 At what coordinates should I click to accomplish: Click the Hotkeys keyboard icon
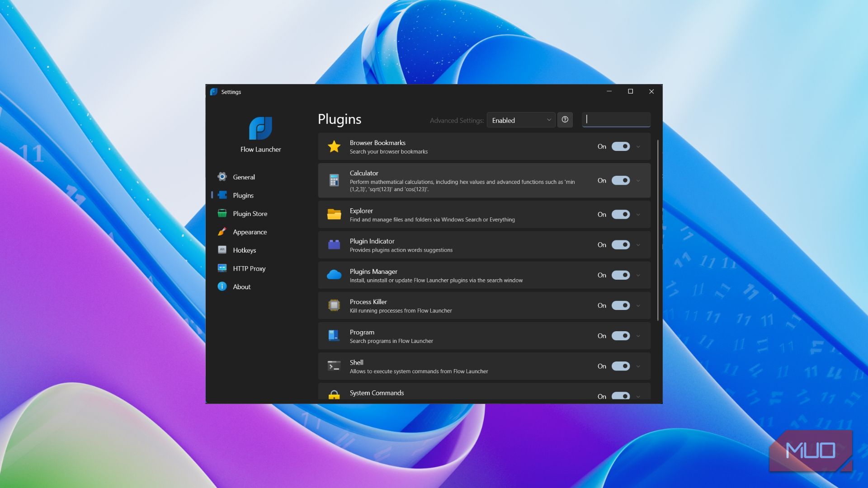click(x=222, y=250)
